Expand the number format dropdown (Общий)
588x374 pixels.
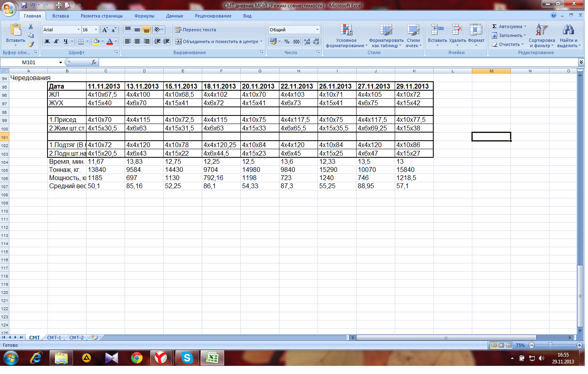[x=317, y=30]
